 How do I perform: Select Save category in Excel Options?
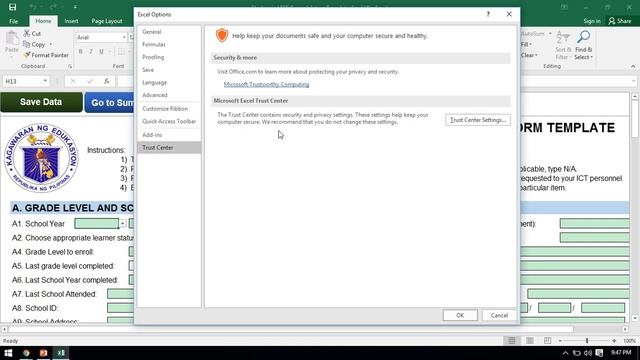point(169,70)
